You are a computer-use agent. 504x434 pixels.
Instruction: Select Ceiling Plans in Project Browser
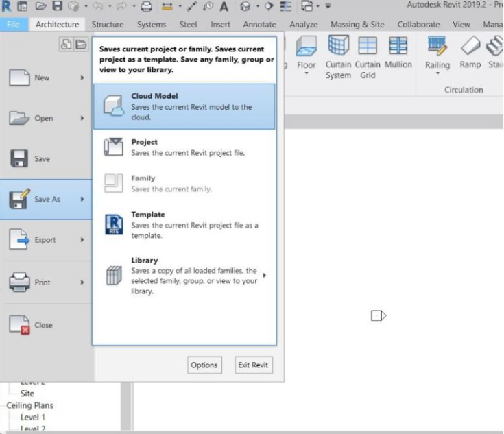[x=30, y=405]
